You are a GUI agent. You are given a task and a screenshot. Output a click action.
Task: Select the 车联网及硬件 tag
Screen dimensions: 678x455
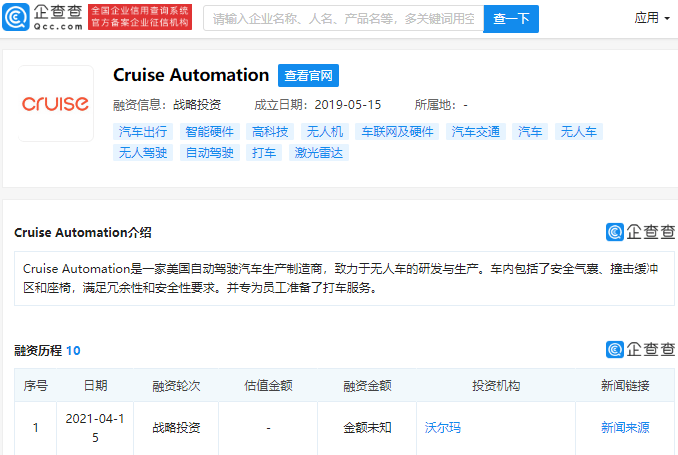pos(397,131)
